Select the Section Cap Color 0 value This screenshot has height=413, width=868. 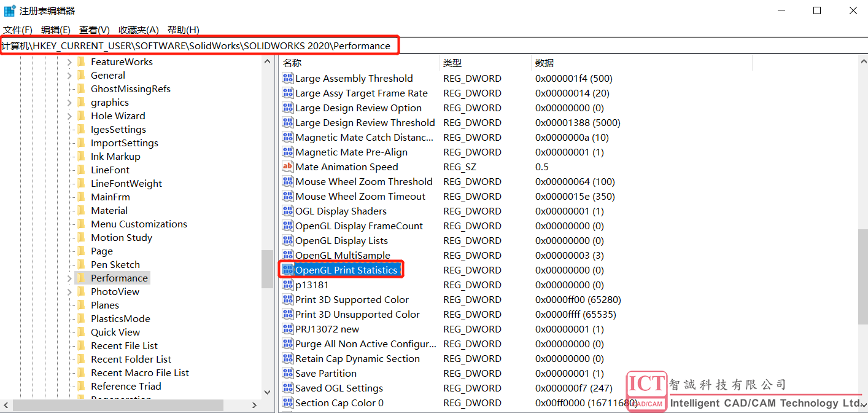point(339,403)
